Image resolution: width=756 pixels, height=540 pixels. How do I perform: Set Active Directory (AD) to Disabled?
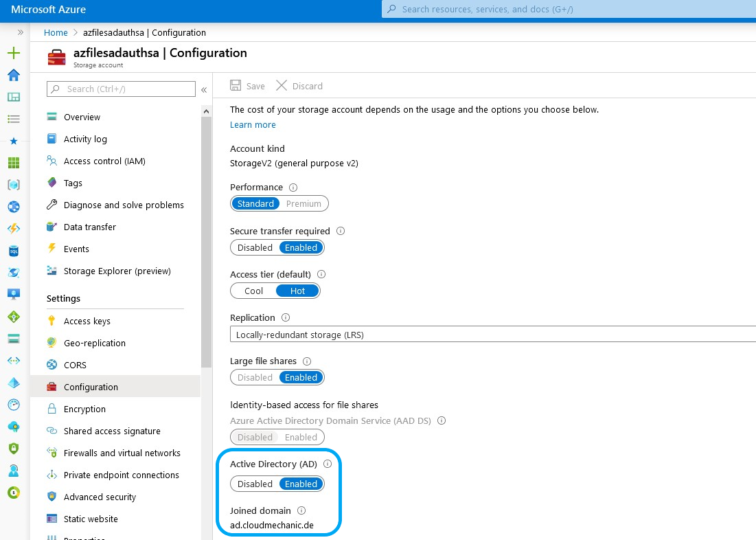[255, 484]
